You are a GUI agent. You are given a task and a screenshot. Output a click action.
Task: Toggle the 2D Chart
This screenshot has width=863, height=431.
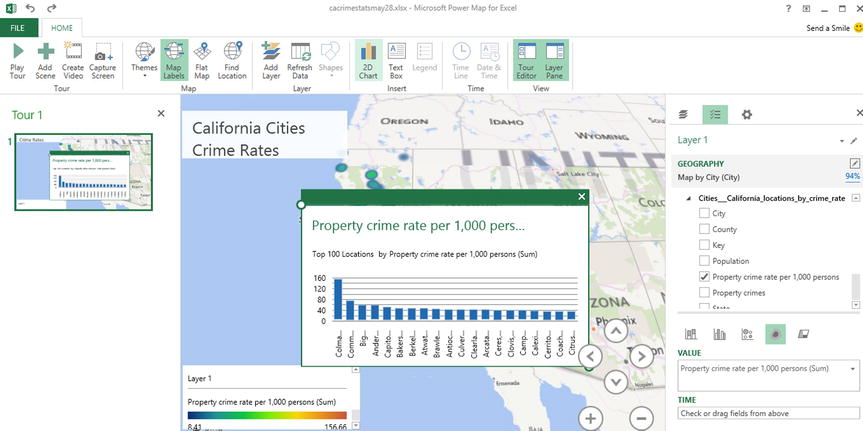pyautogui.click(x=368, y=61)
